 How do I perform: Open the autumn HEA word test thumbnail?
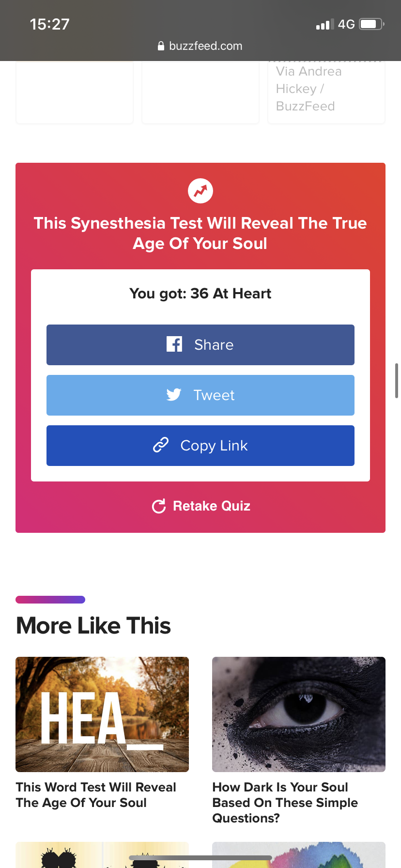[x=102, y=714]
